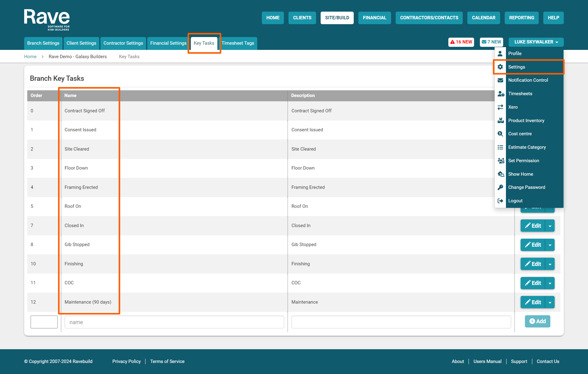588x374 pixels.
Task: Select Set Permission from user menu
Action: pos(523,161)
